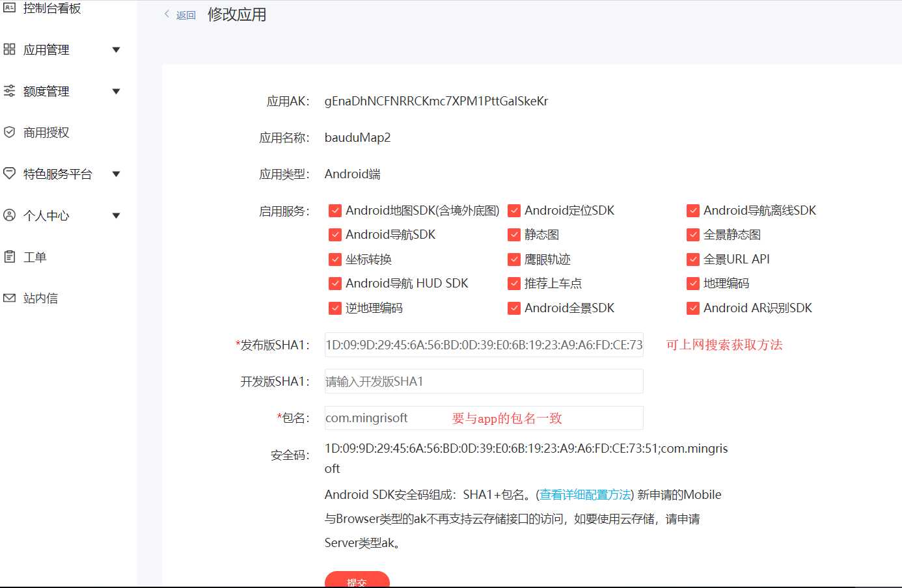Click the 特色服务平台 icon

(9, 174)
